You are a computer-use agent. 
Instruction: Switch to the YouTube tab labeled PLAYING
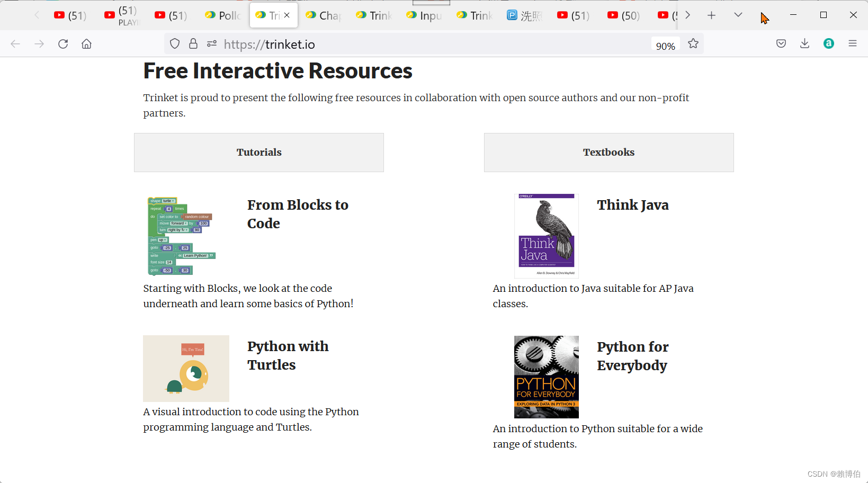[122, 15]
